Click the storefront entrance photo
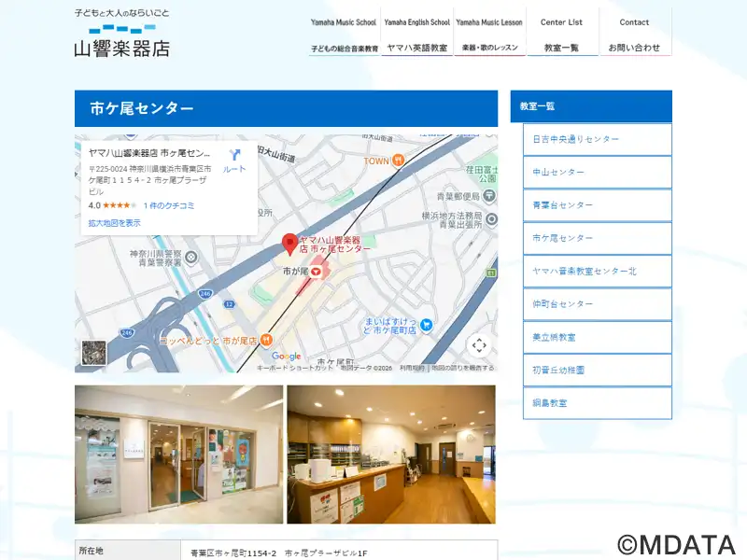Viewport: 747px width, 560px height. pyautogui.click(x=178, y=455)
